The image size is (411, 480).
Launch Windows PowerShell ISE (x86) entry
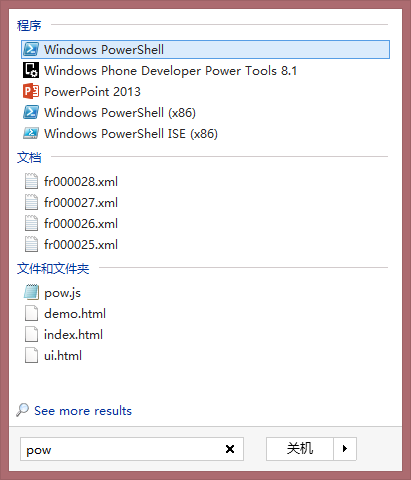[x=131, y=134]
